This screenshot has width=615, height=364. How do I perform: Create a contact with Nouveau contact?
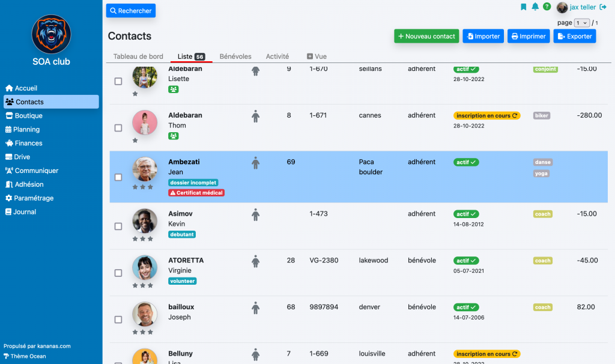coord(426,36)
